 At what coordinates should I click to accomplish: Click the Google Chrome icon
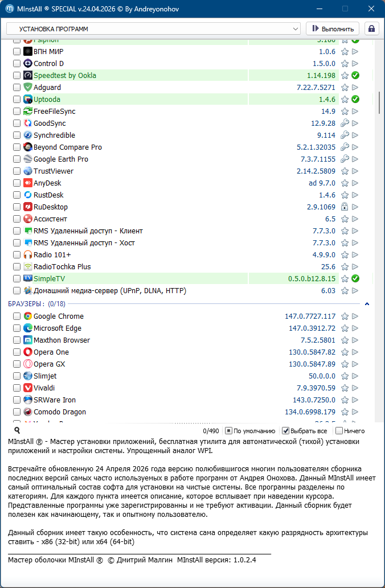tap(28, 316)
